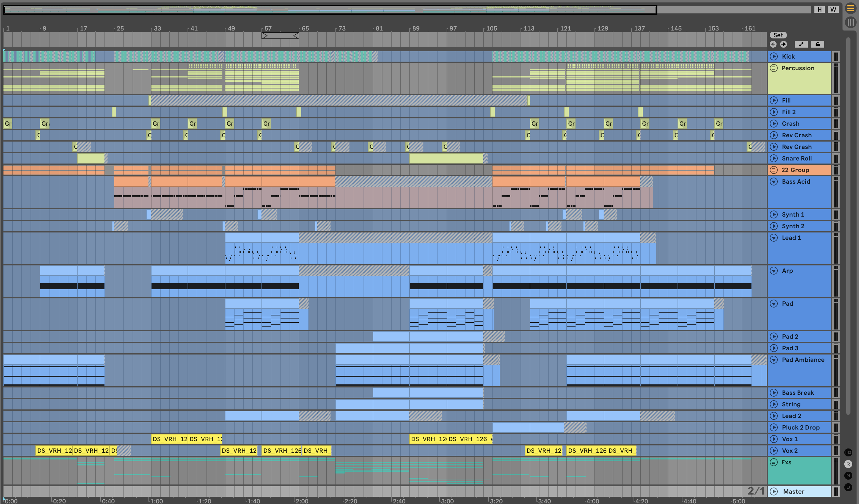Click the Kick track volume meter

pos(836,56)
